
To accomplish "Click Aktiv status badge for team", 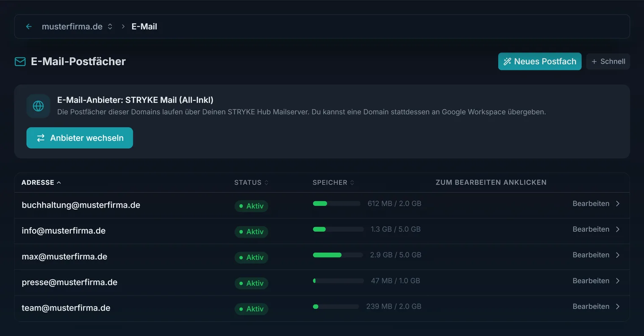I will tap(251, 309).
